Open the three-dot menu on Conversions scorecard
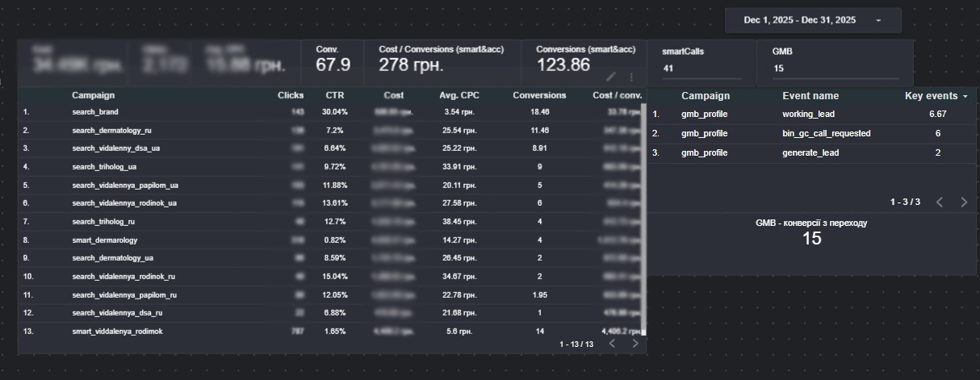 (x=630, y=77)
